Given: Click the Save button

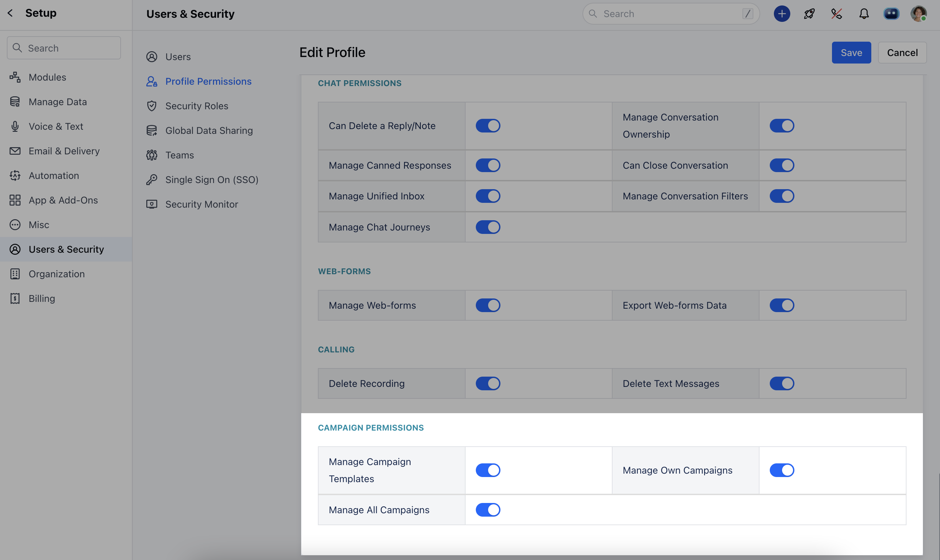Looking at the screenshot, I should click(x=851, y=53).
